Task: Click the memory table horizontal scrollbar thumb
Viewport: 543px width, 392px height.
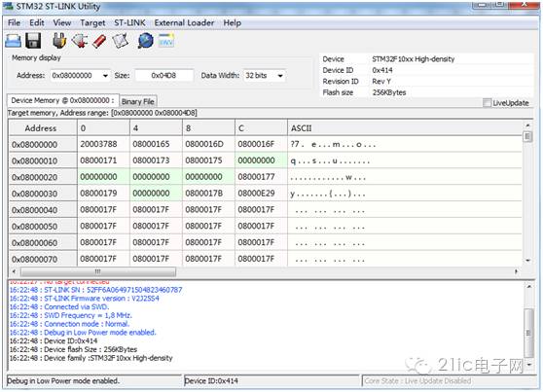Action: [98, 271]
